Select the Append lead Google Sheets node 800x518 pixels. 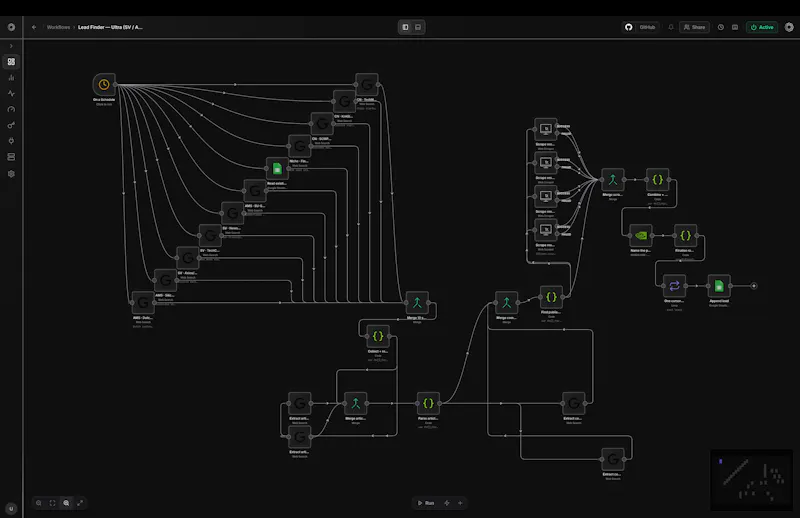point(719,286)
